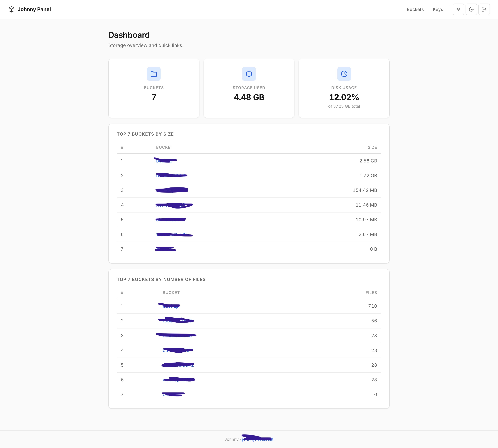Image resolution: width=498 pixels, height=448 pixels.
Task: Open the Keys navigation item
Action: tap(438, 9)
